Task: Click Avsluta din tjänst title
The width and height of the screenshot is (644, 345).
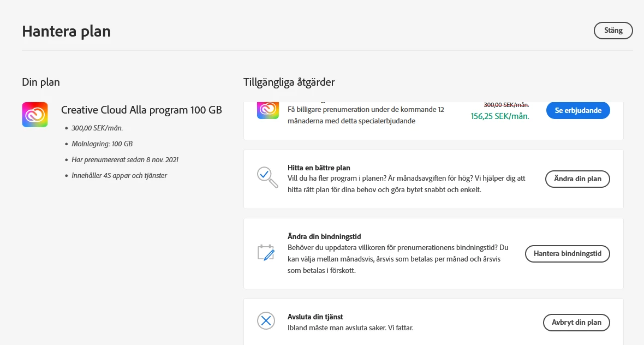Action: point(315,317)
